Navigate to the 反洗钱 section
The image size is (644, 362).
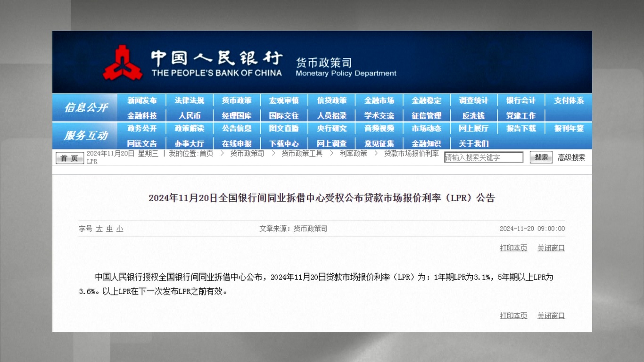point(473,115)
